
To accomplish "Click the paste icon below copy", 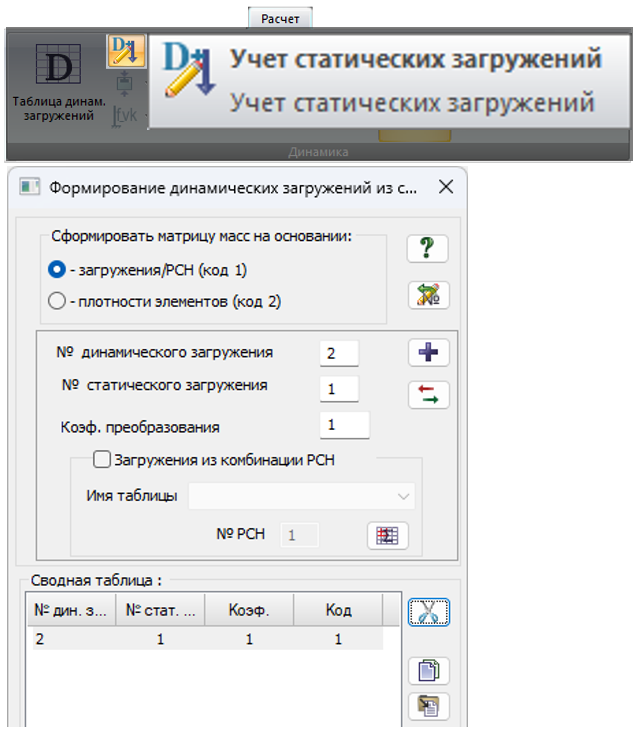I will tap(429, 706).
